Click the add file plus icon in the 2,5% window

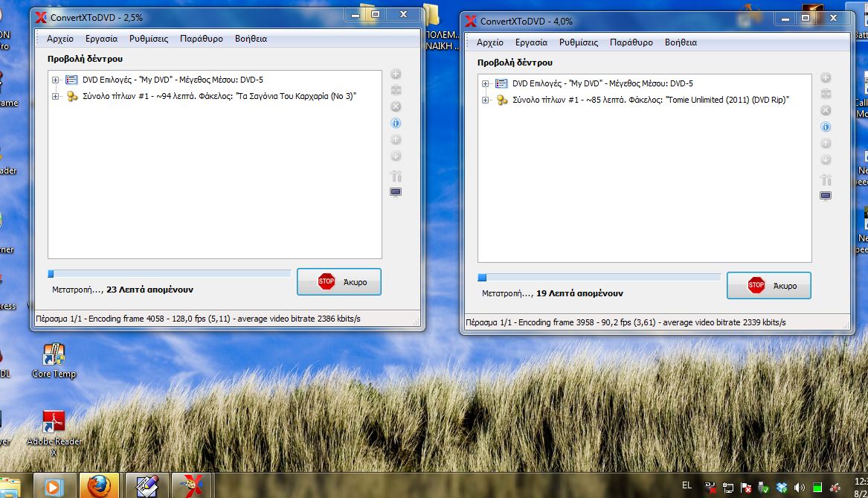pos(396,74)
